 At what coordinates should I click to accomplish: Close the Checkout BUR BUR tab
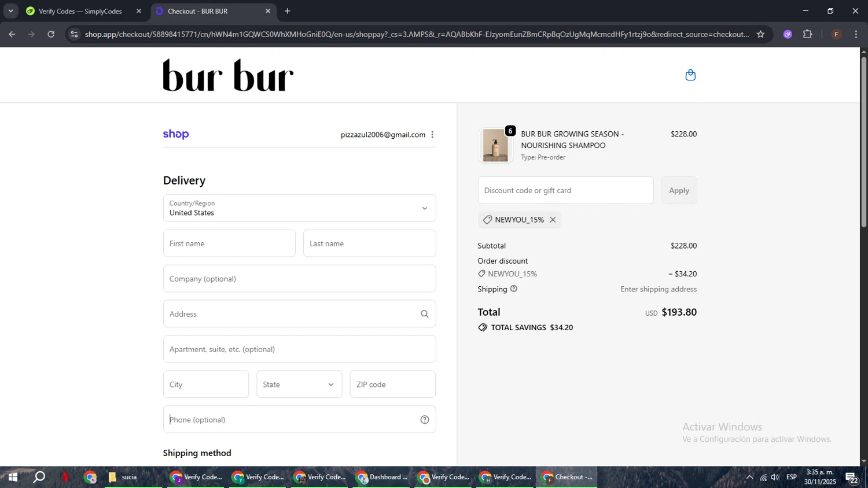268,11
